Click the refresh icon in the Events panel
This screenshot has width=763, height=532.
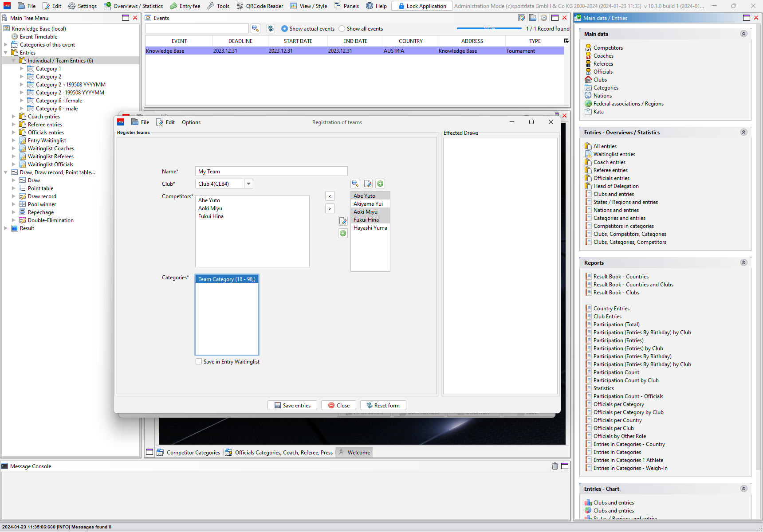point(271,28)
